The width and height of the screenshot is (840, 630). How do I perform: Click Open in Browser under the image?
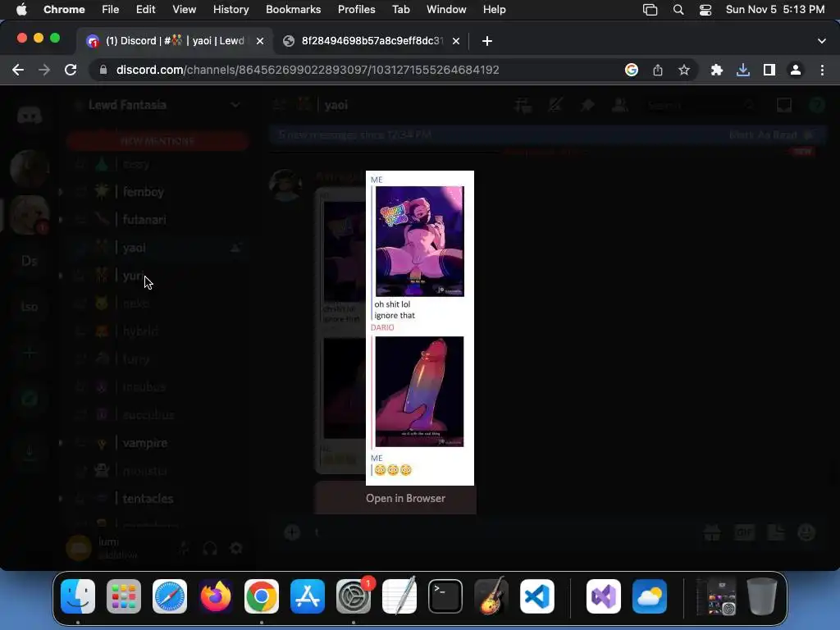[x=405, y=498]
